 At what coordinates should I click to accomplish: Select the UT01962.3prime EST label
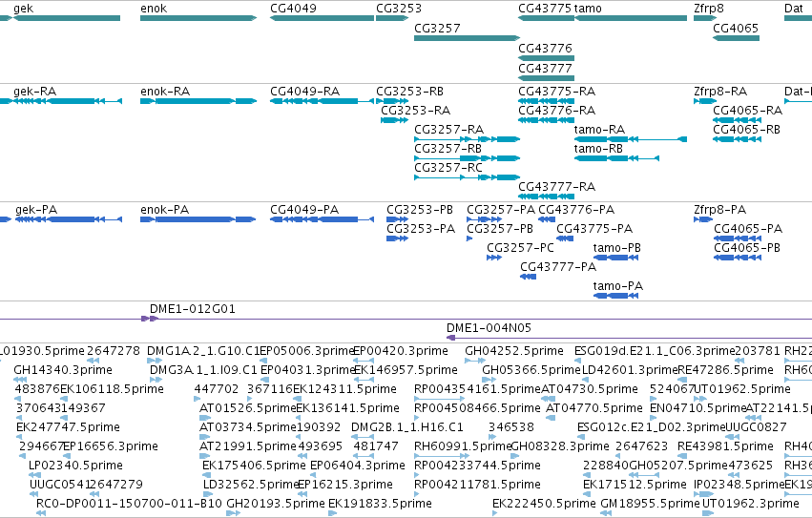coord(750,504)
